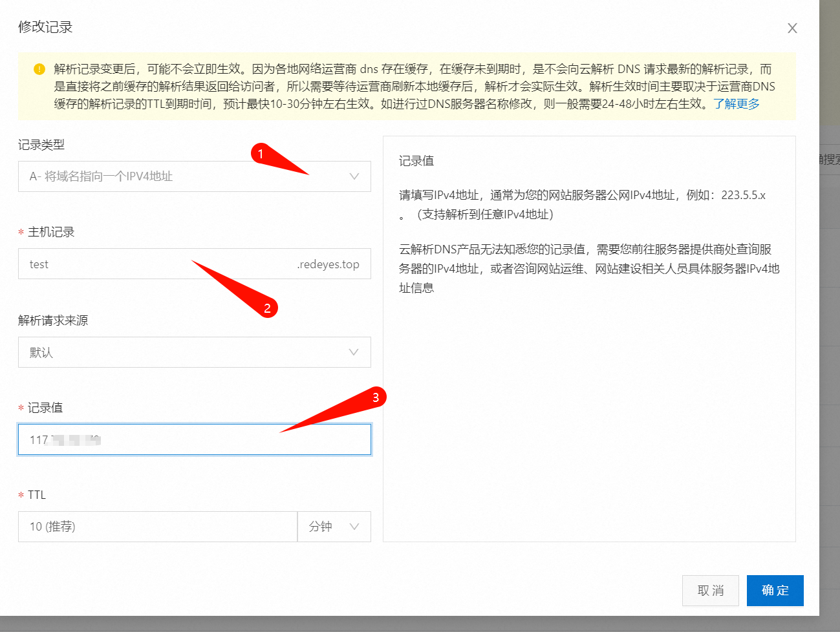The height and width of the screenshot is (632, 840).
Task: Click the 记录值 heading in help panel
Action: 416,161
